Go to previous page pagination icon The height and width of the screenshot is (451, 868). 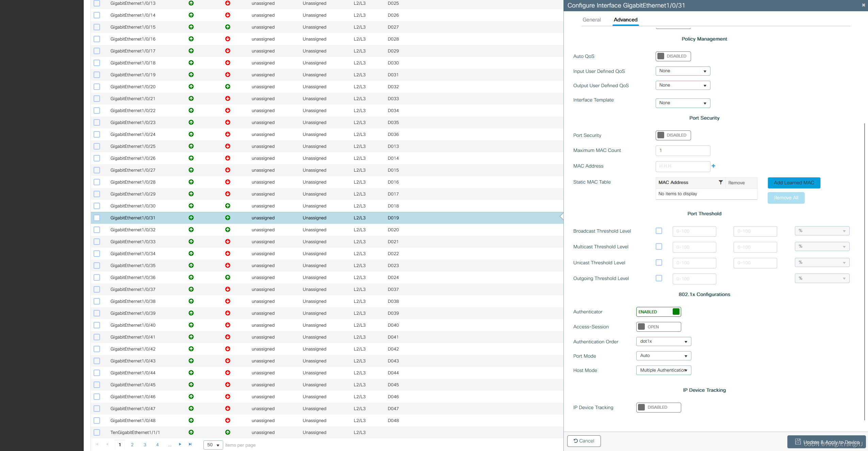click(108, 444)
